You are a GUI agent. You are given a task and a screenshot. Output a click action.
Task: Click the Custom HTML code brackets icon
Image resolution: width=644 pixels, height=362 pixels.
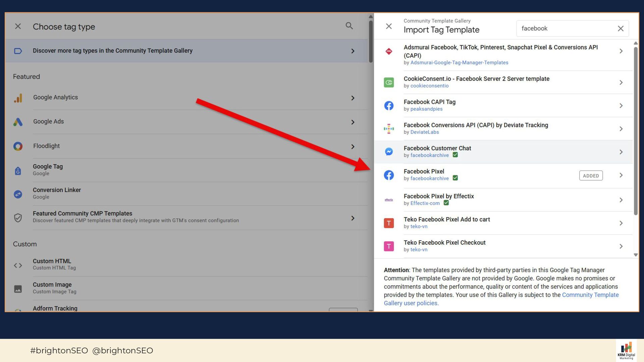point(18,265)
